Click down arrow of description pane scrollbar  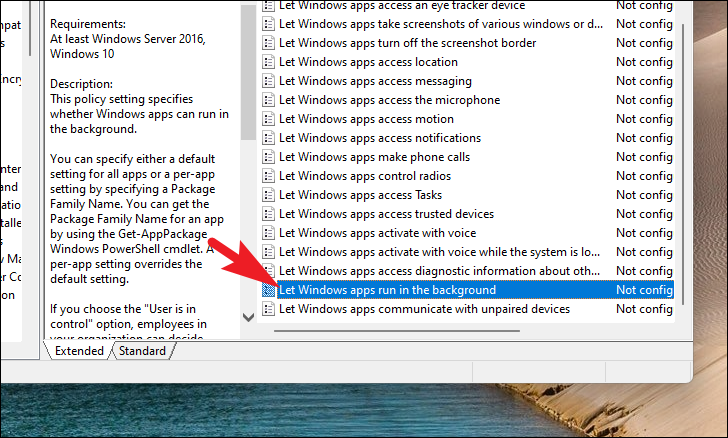248,317
